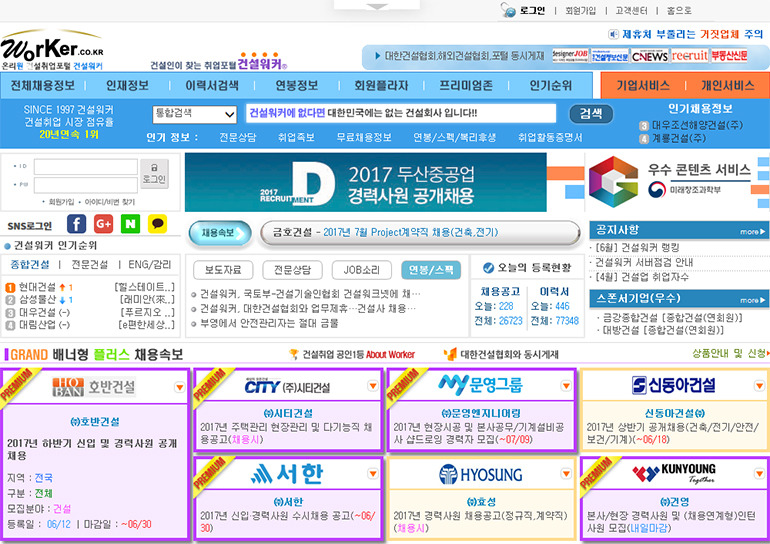Open the 신동아건설 logo
770x544 pixels.
[x=673, y=385]
